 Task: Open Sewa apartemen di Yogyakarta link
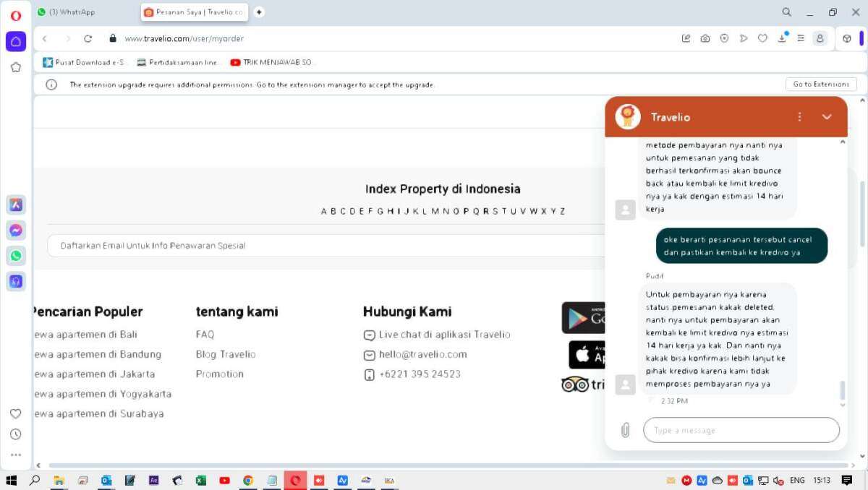(x=102, y=394)
